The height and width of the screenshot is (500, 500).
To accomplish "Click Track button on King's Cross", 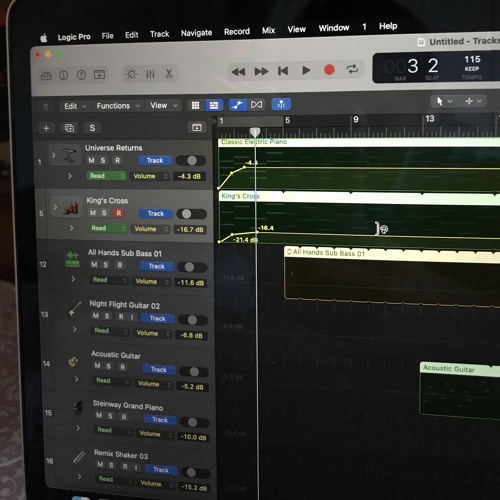I will (156, 214).
